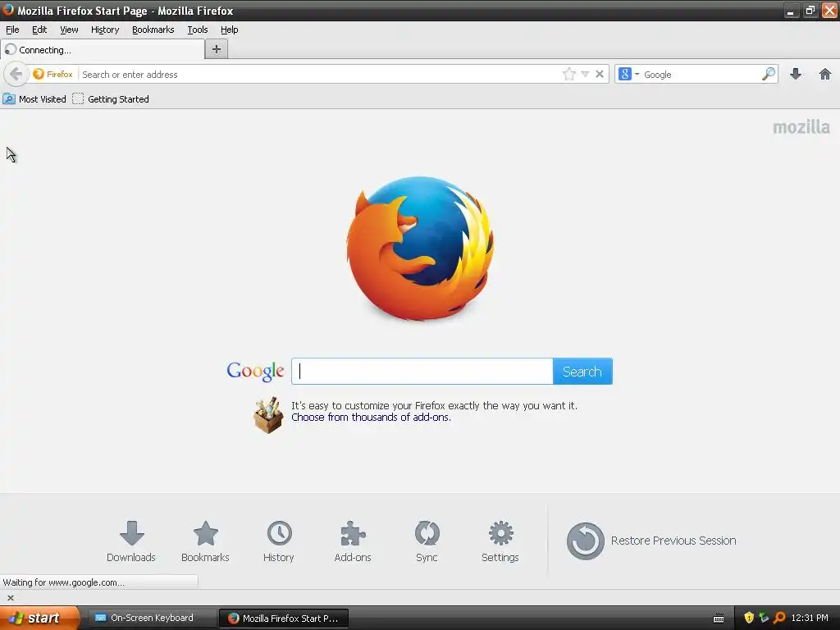Click the system clock showing 12:31 PM
This screenshot has width=840, height=630.
(810, 619)
